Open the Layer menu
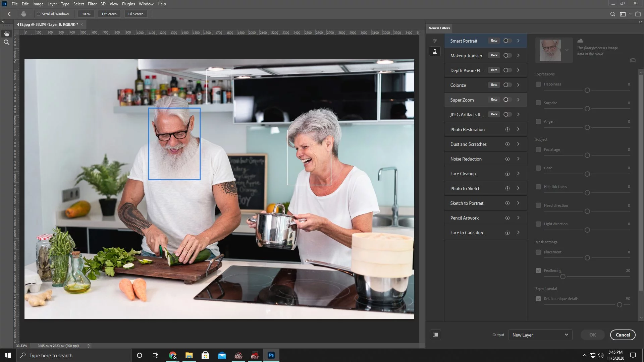This screenshot has height=362, width=644. [52, 4]
